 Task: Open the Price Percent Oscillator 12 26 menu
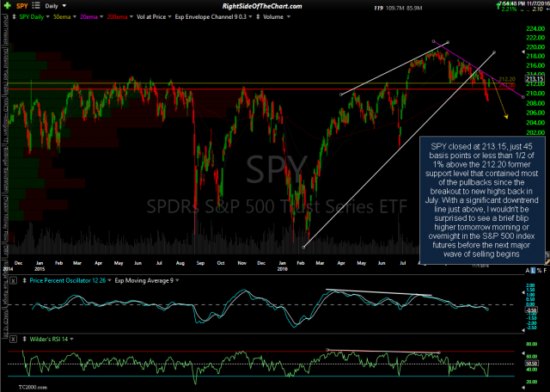tap(109, 281)
